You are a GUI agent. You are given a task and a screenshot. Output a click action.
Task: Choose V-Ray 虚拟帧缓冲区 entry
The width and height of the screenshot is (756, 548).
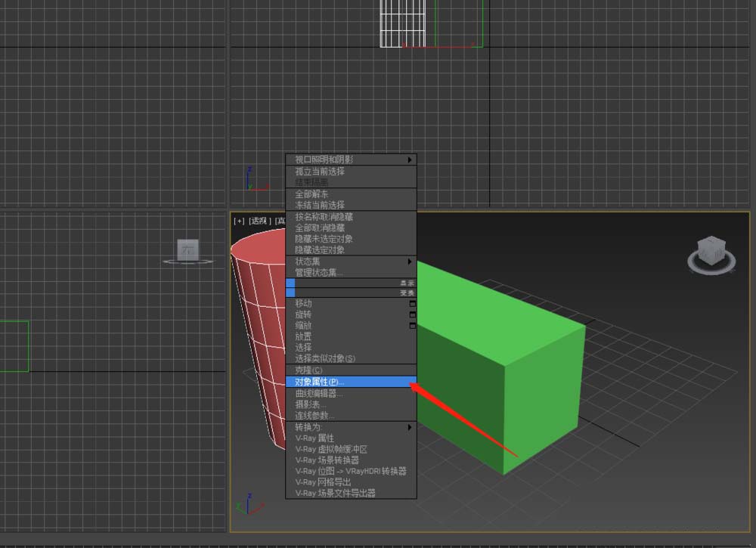pos(351,449)
